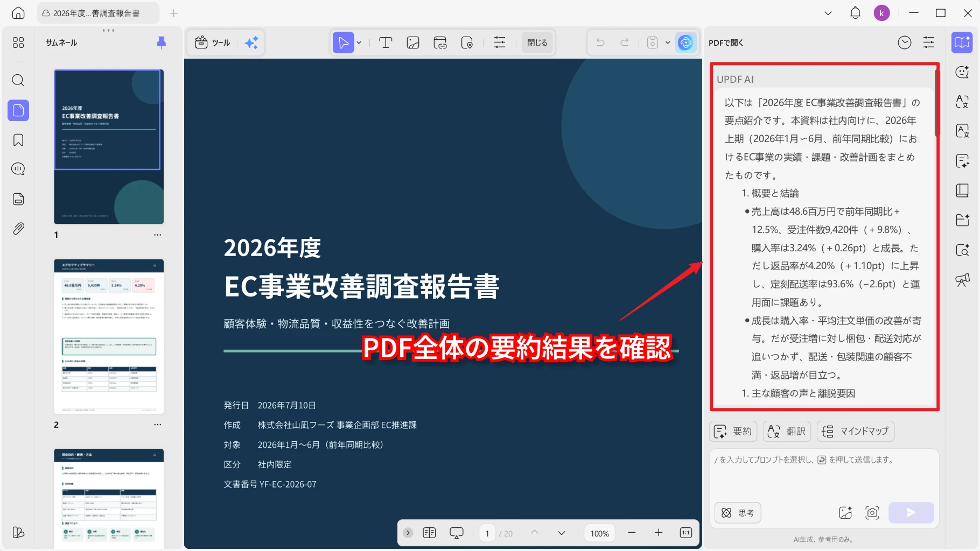The width and height of the screenshot is (980, 551).
Task: Open the document fields panel icon
Action: click(18, 199)
